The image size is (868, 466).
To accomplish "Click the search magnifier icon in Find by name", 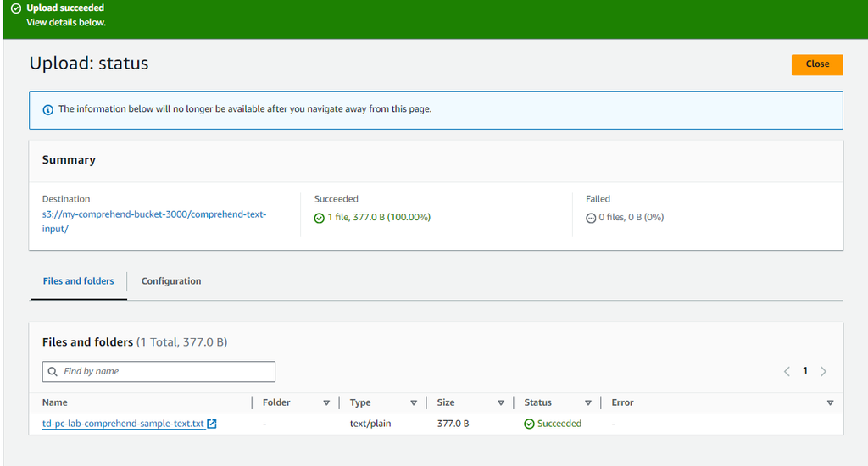I will click(53, 371).
